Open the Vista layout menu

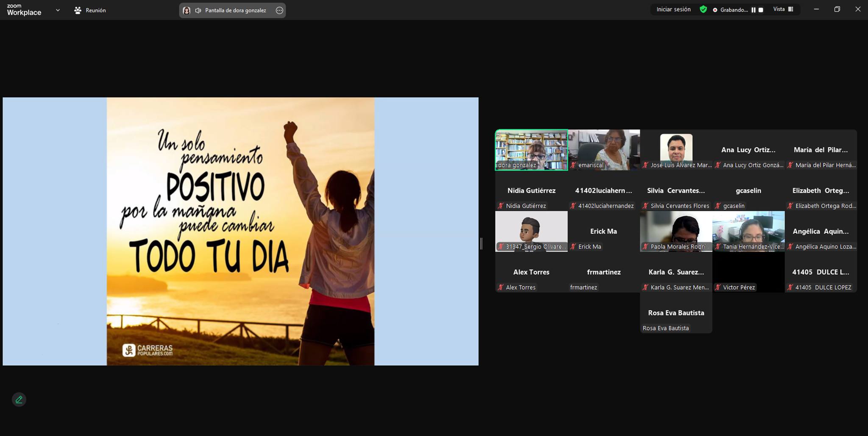click(783, 9)
